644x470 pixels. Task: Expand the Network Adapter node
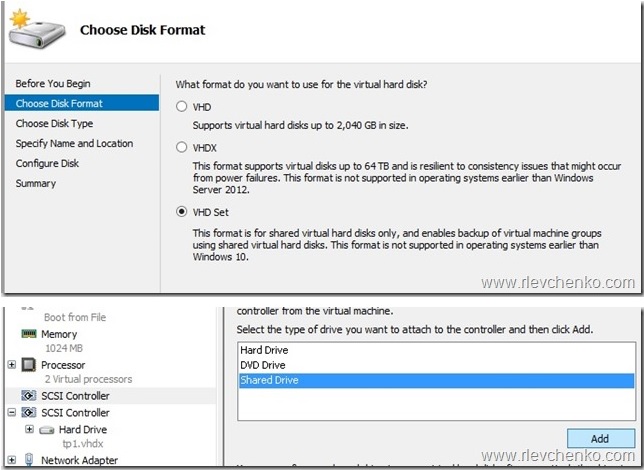[12, 460]
